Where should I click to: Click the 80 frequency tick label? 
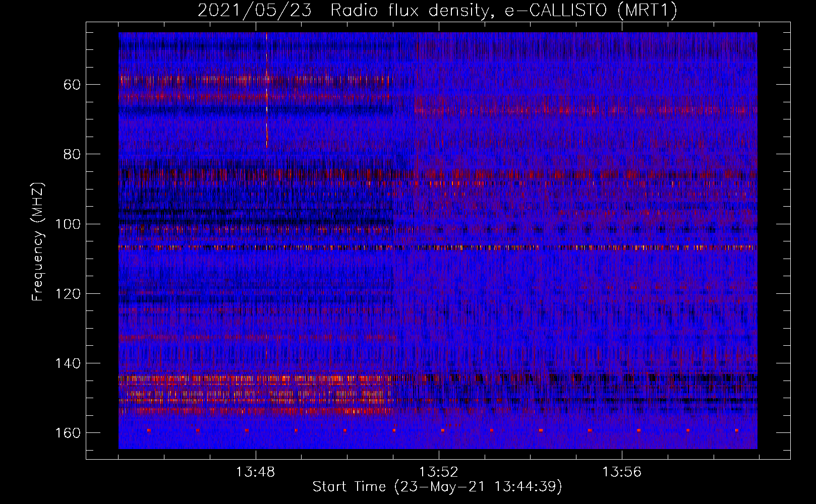tap(72, 154)
